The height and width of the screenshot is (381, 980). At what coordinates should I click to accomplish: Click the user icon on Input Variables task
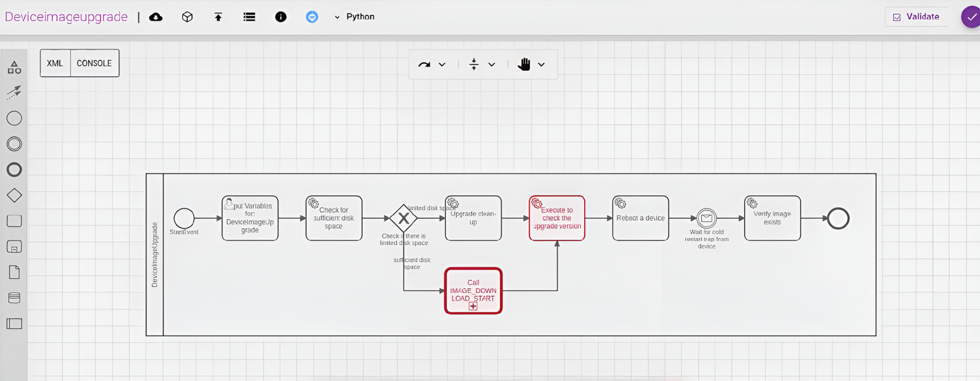coord(229,204)
